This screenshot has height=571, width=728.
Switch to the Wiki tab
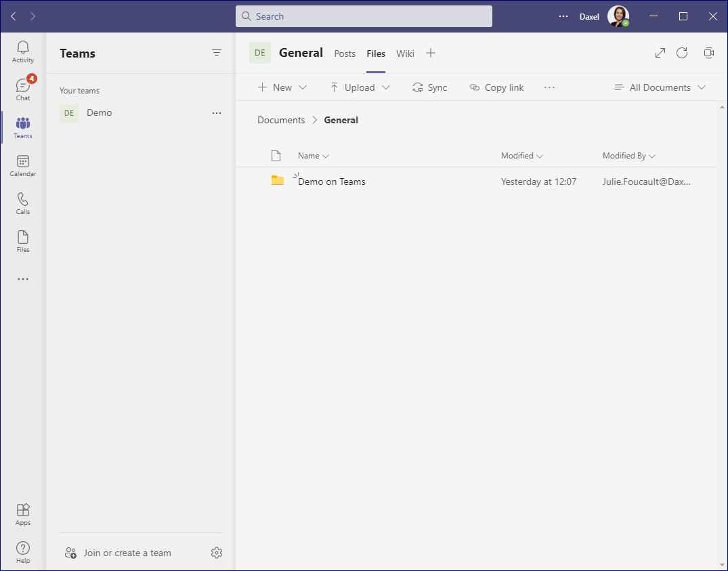tap(405, 54)
